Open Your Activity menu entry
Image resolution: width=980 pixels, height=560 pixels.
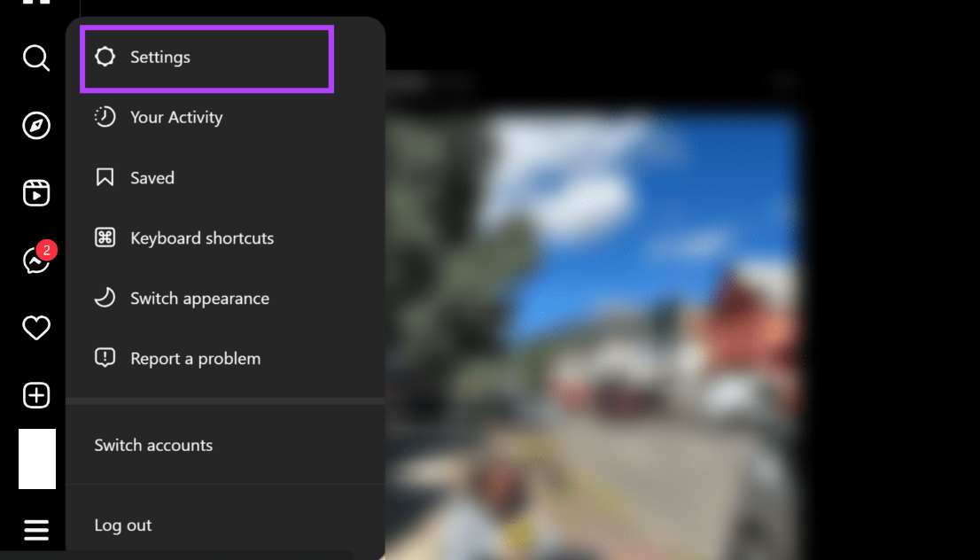point(225,117)
